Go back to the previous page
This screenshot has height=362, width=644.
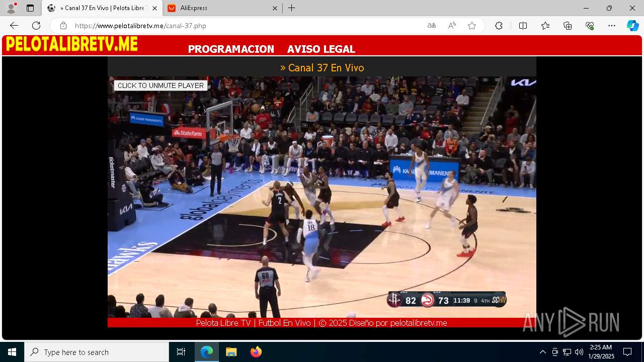point(14,26)
